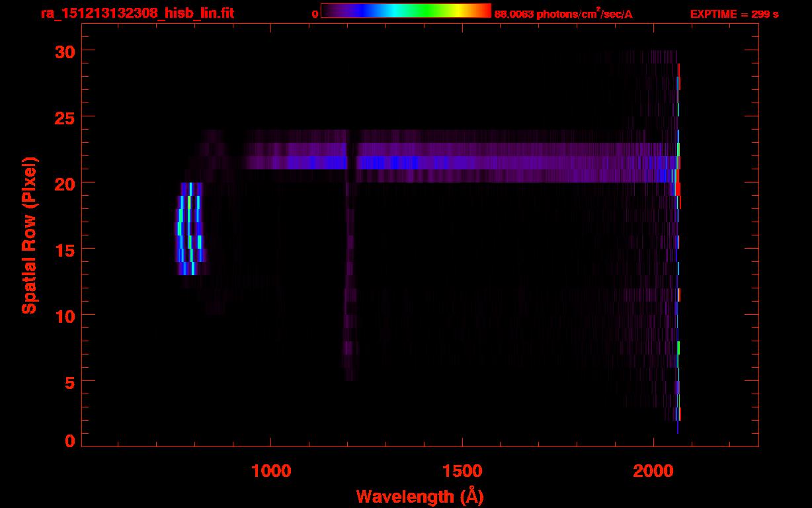Click the x-axis tick label 1500
Viewport: 812px width, 508px height.
[462, 470]
